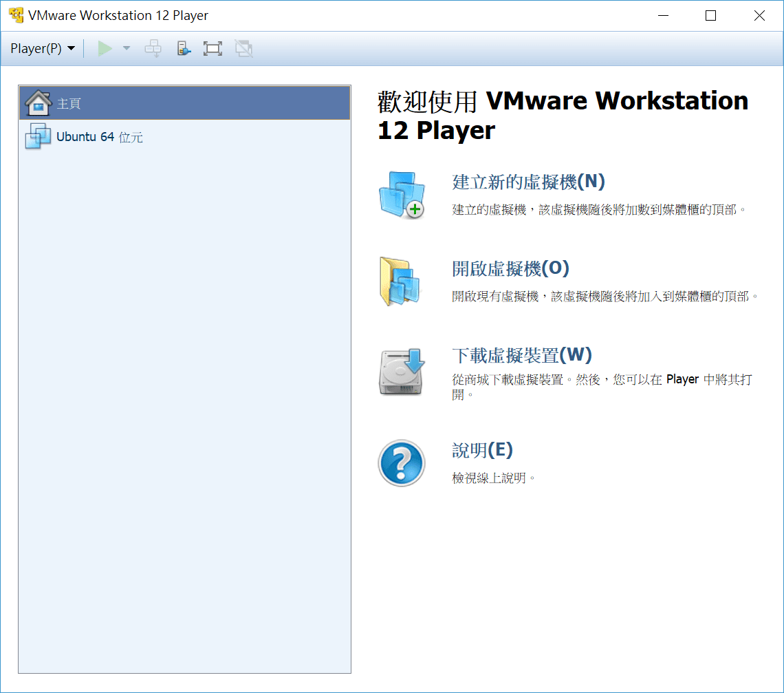The height and width of the screenshot is (693, 784).
Task: Click description text 檢視線上說明
Action: click(493, 478)
